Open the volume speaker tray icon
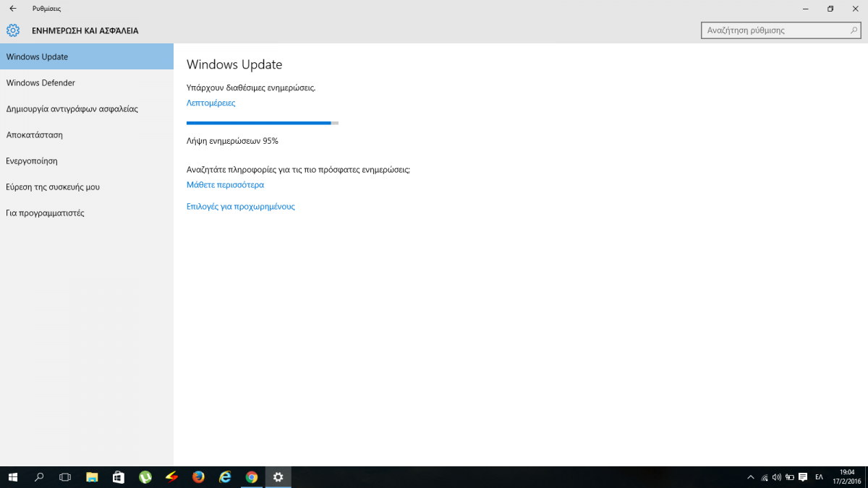 [x=777, y=477]
